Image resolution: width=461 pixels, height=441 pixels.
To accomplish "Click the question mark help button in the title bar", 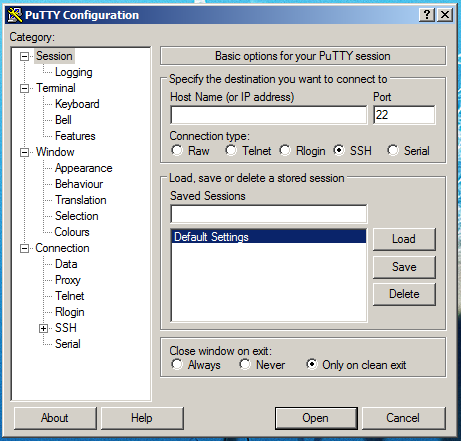I will pyautogui.click(x=427, y=15).
